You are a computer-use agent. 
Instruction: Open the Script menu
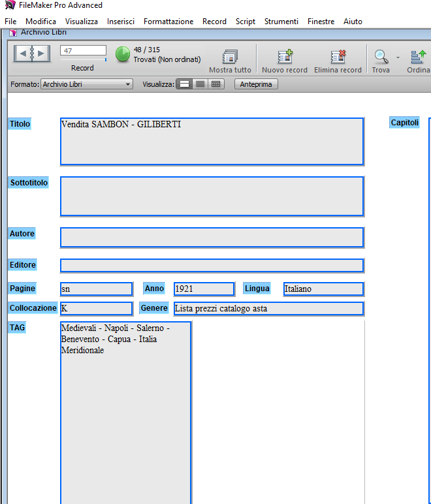(246, 22)
